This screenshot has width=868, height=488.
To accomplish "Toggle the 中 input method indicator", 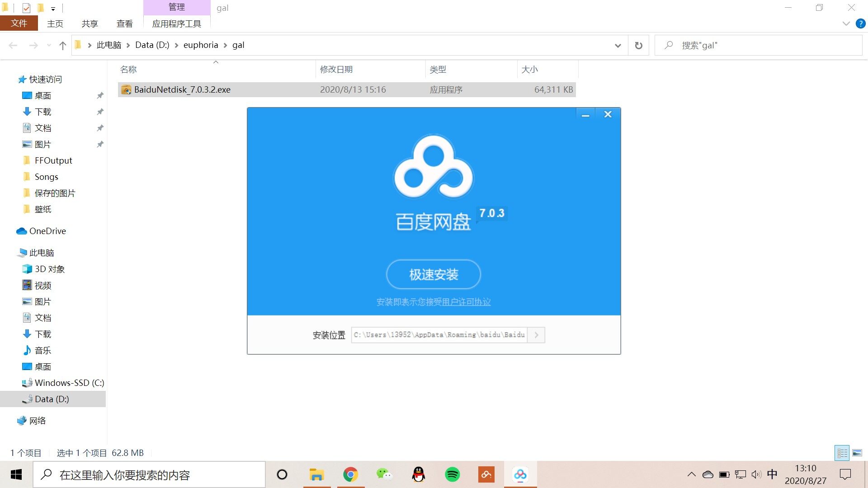I will click(772, 474).
